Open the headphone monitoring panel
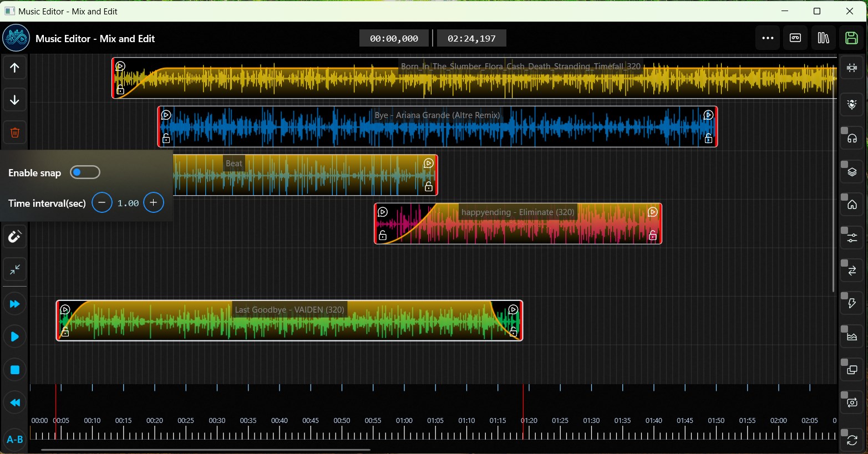This screenshot has width=868, height=454. (852, 137)
